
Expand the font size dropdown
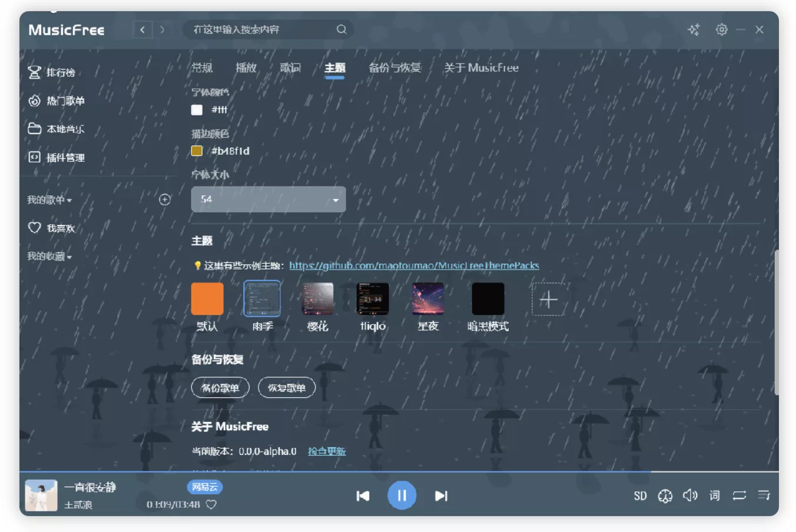268,199
